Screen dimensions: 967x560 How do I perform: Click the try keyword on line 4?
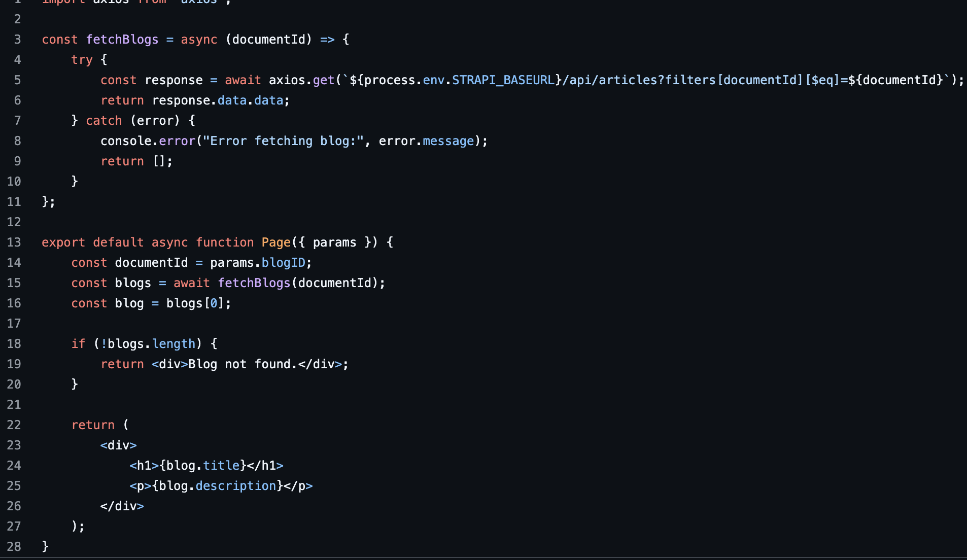point(82,60)
